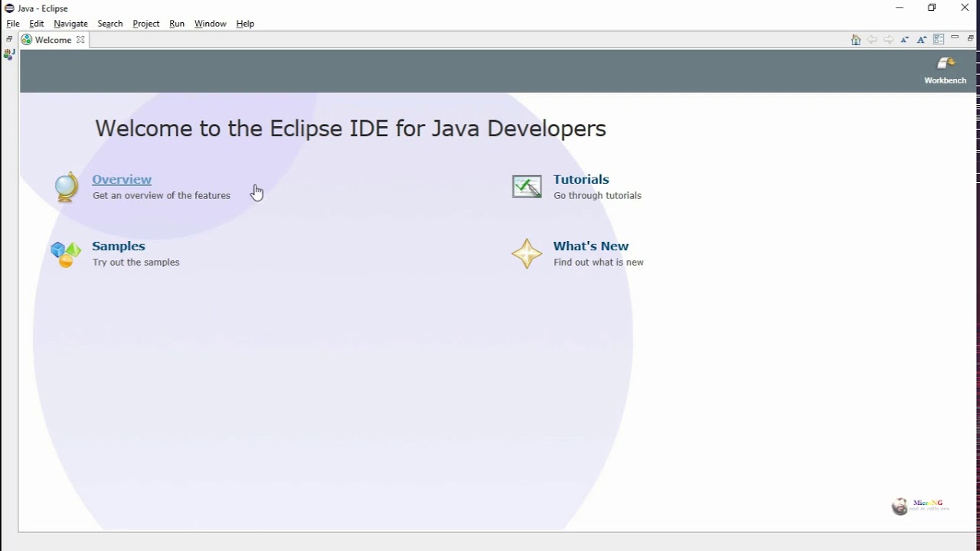
Task: Open the Tutorials link
Action: [x=581, y=179]
